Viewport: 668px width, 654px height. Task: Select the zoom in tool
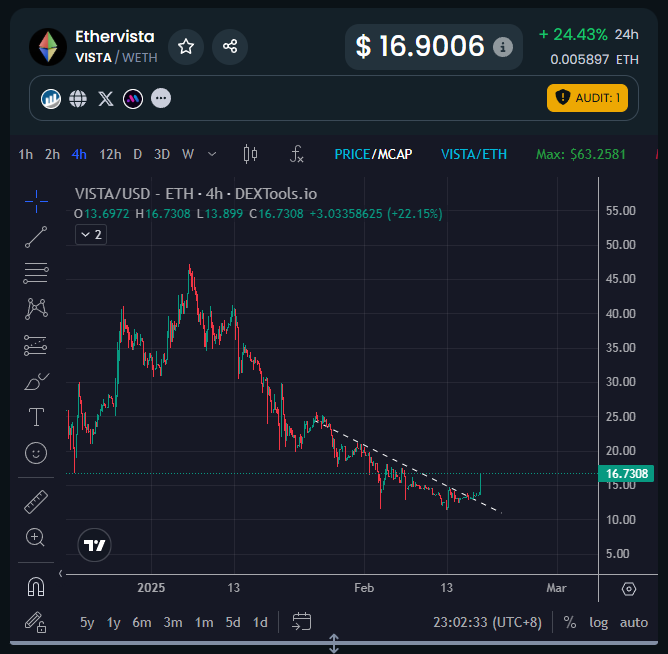[x=35, y=538]
